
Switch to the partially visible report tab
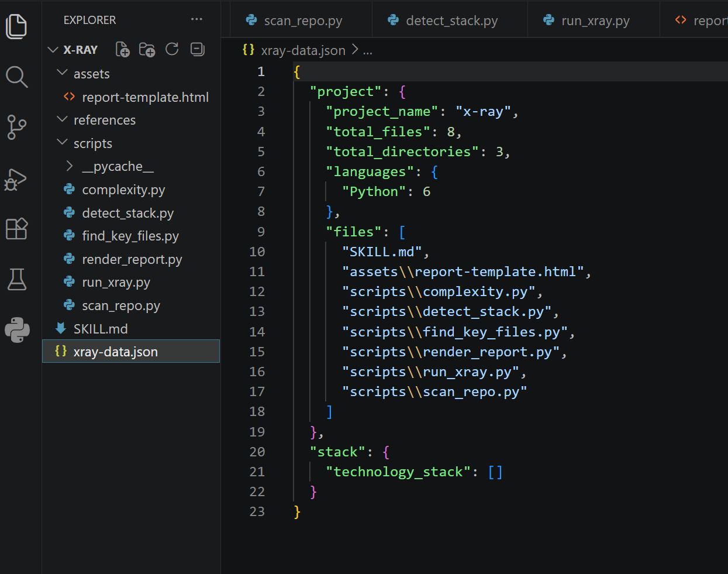click(695, 20)
